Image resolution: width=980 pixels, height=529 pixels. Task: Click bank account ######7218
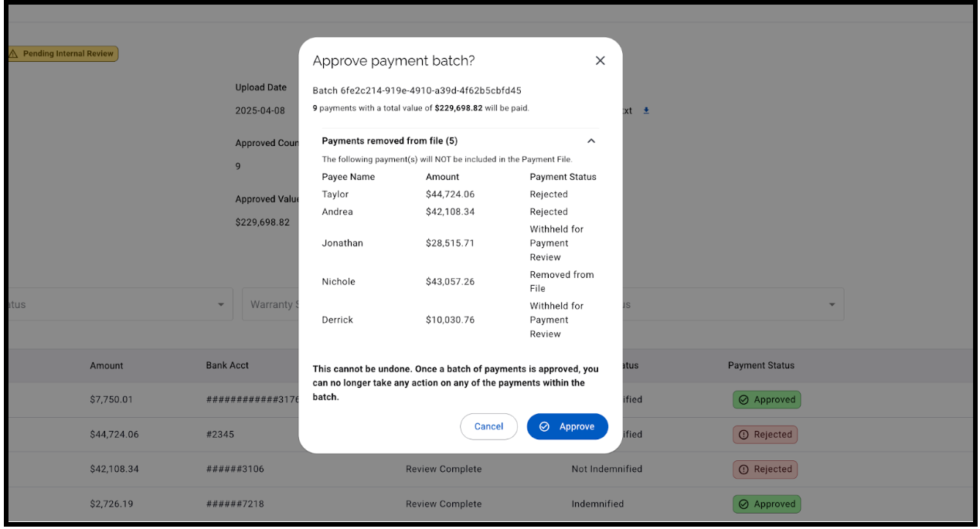coord(235,504)
